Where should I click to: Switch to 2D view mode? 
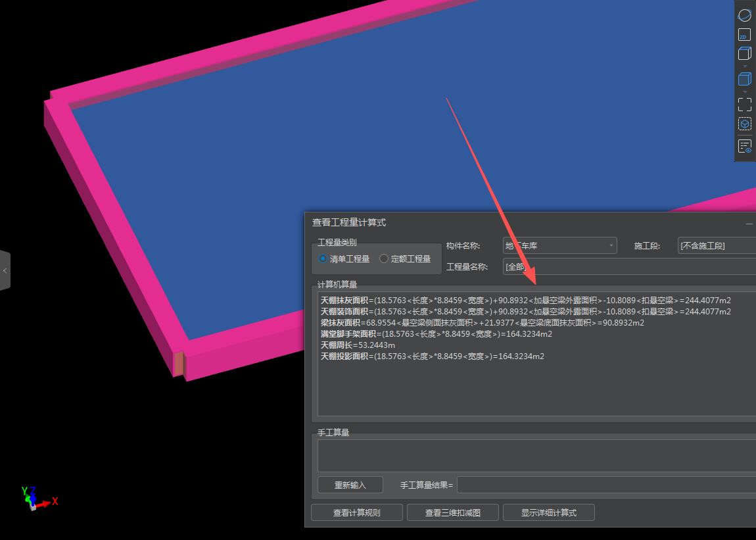click(744, 36)
